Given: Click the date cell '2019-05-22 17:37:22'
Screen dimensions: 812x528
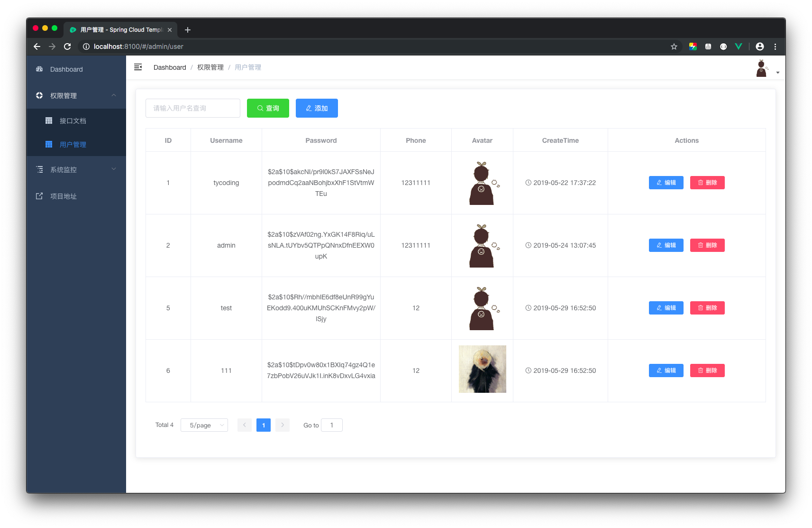Looking at the screenshot, I should 560,183.
